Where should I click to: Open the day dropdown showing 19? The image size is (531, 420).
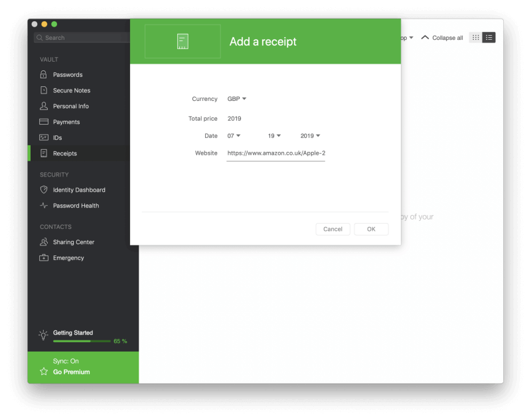(274, 136)
